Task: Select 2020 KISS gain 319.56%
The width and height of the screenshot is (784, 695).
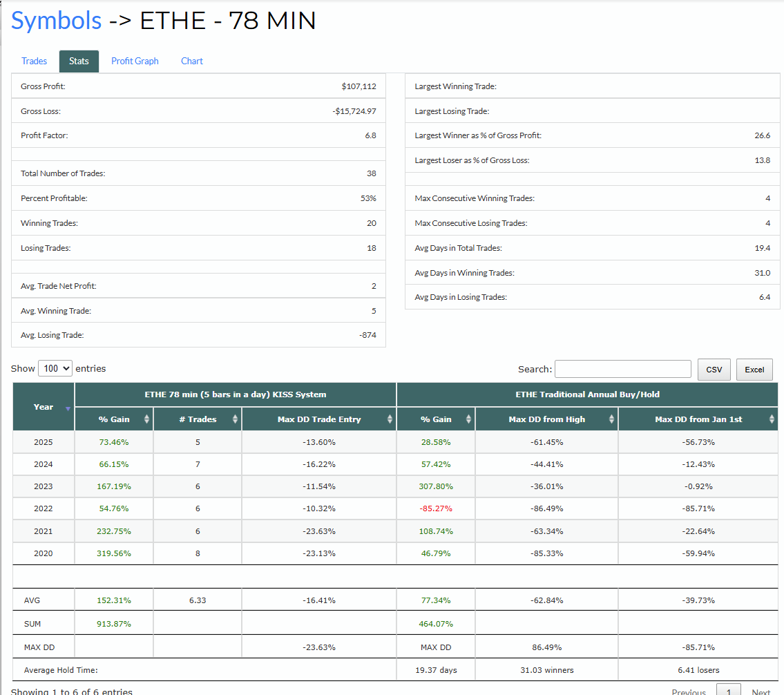Action: tap(114, 553)
